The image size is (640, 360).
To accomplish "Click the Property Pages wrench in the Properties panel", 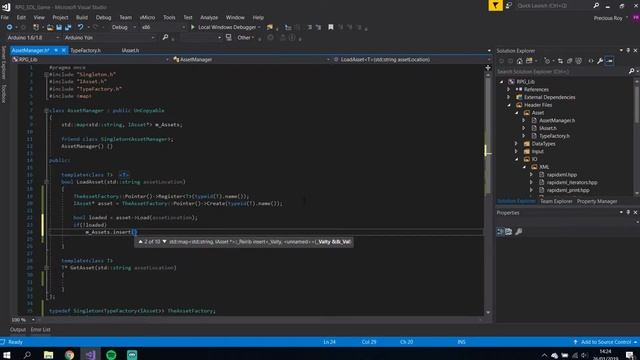I will pos(519,232).
